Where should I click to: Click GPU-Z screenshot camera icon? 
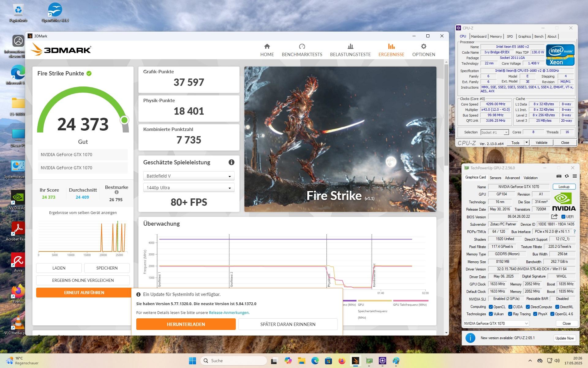click(559, 176)
